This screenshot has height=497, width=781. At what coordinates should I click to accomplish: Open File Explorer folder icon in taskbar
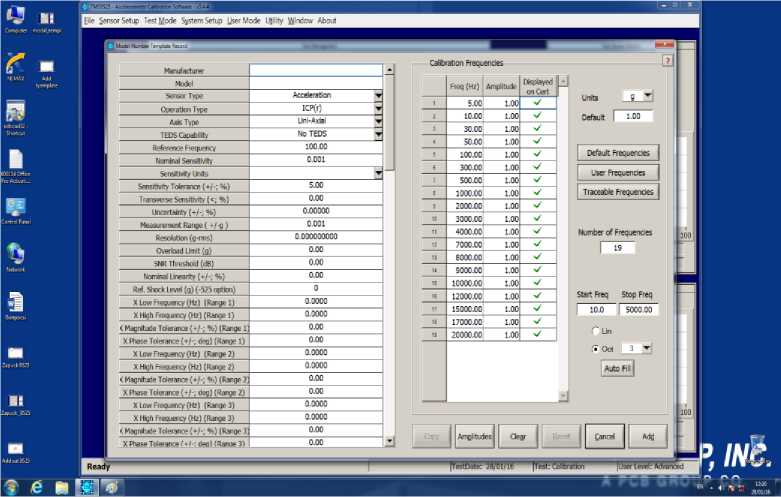point(62,487)
